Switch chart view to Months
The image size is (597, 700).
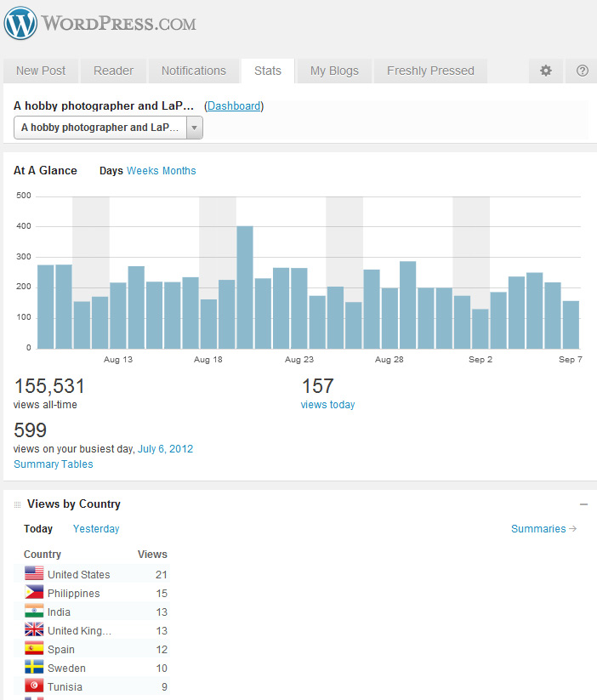pyautogui.click(x=179, y=171)
